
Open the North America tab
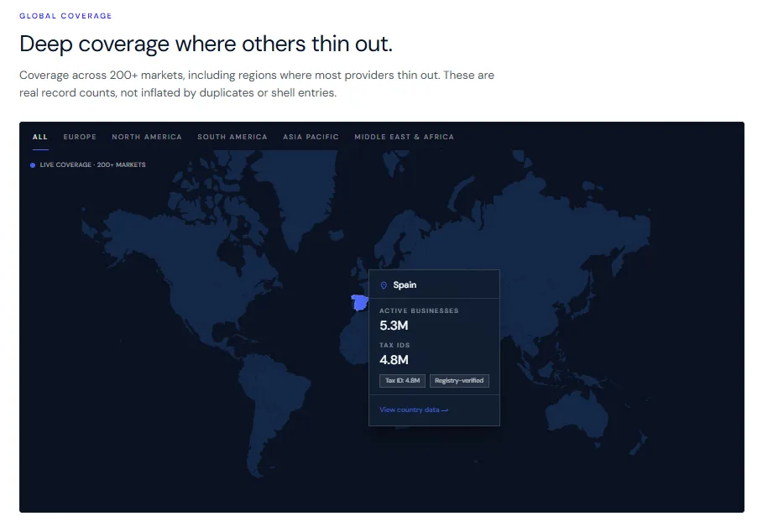(x=146, y=137)
